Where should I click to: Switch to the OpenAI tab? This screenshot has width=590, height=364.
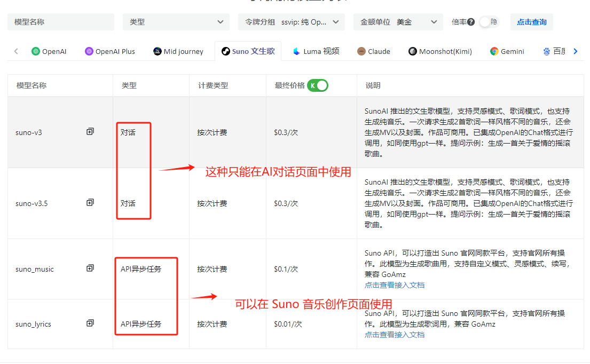tap(49, 52)
